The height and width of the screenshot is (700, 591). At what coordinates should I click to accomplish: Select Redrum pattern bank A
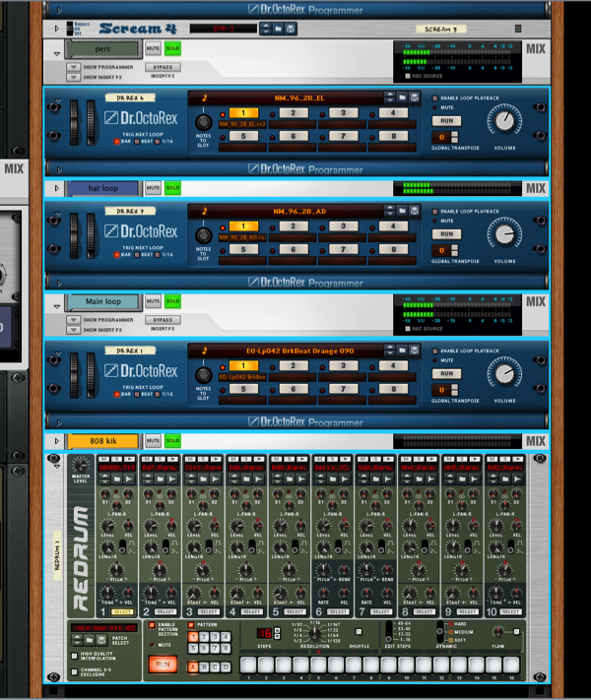click(193, 667)
